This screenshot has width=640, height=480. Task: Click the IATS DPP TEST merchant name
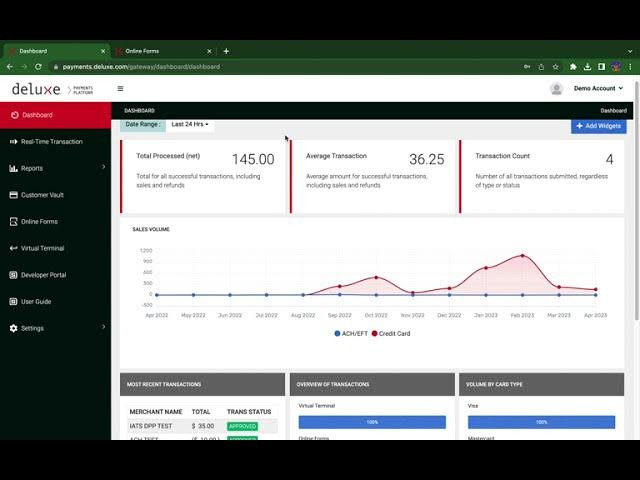pos(151,426)
